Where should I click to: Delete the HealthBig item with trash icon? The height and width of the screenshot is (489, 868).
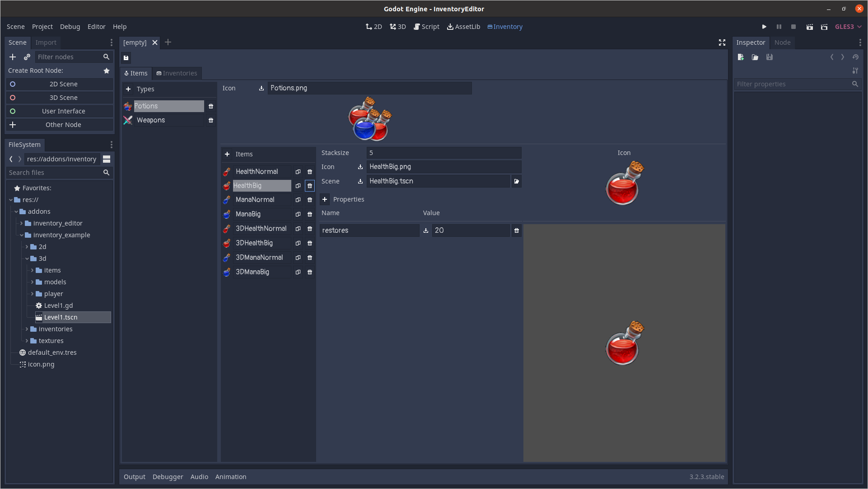point(310,186)
